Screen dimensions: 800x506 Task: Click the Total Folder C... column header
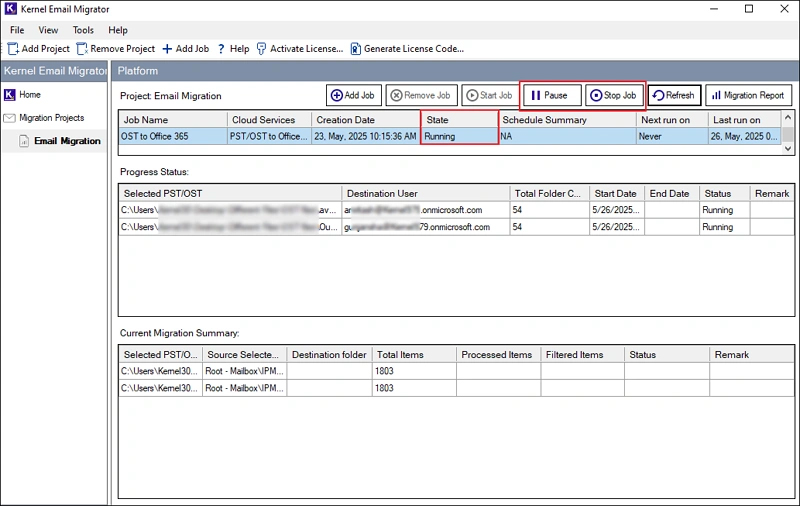549,193
